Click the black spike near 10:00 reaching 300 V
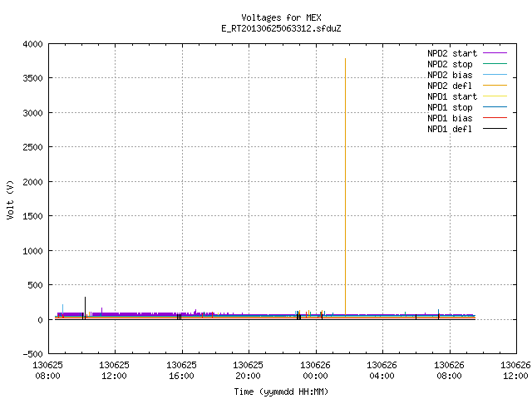532x399 pixels. [85, 307]
